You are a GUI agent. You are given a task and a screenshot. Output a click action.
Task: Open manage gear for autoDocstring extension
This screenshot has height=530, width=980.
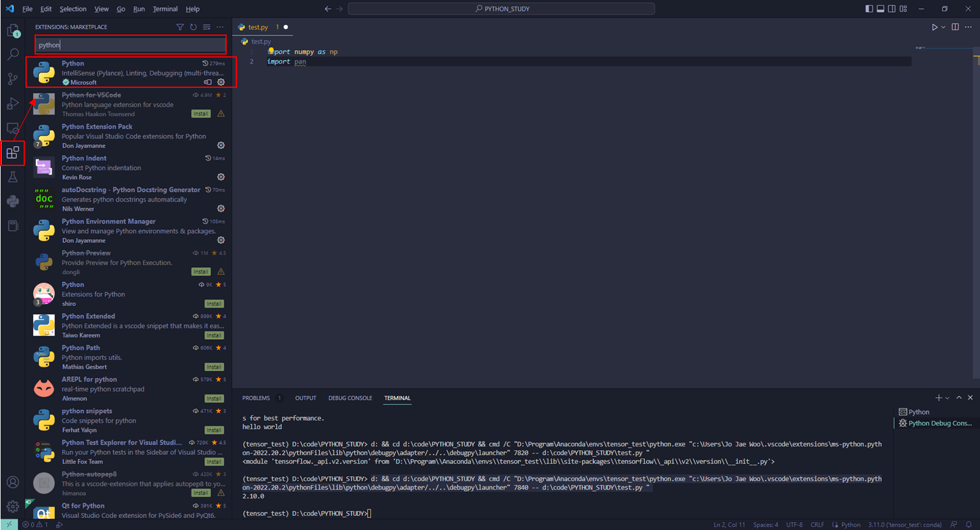coord(221,208)
